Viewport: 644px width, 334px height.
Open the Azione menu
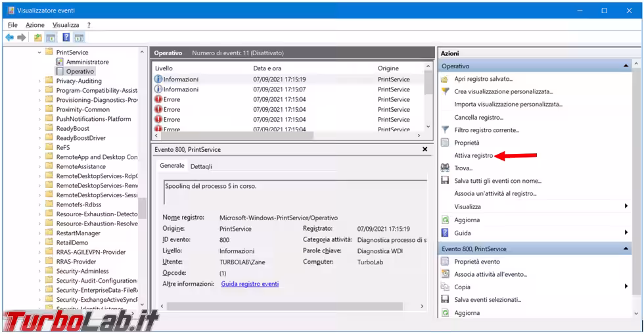click(x=35, y=25)
